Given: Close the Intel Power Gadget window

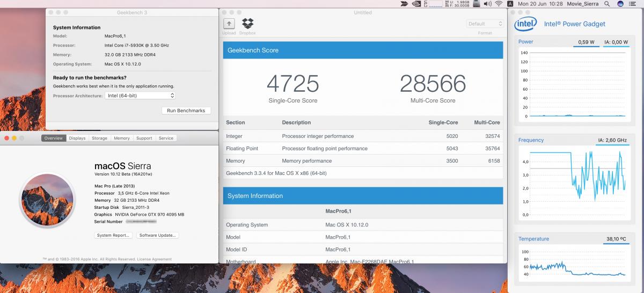Looking at the screenshot, I should click(514, 11).
